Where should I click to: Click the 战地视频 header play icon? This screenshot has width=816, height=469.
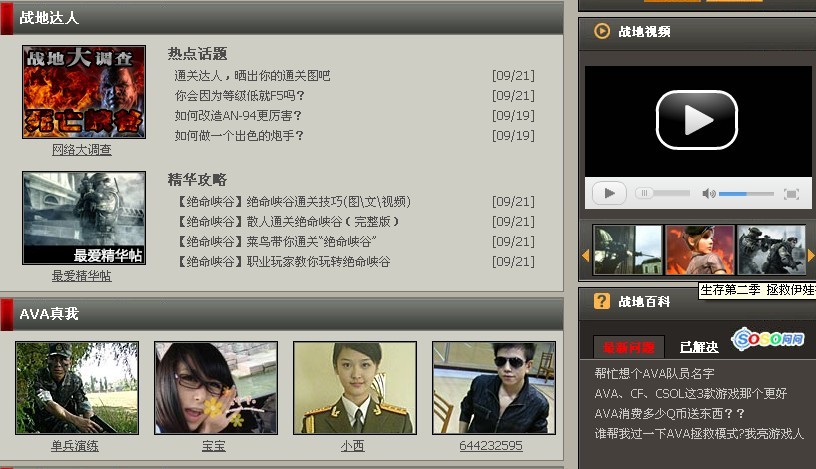coord(602,31)
